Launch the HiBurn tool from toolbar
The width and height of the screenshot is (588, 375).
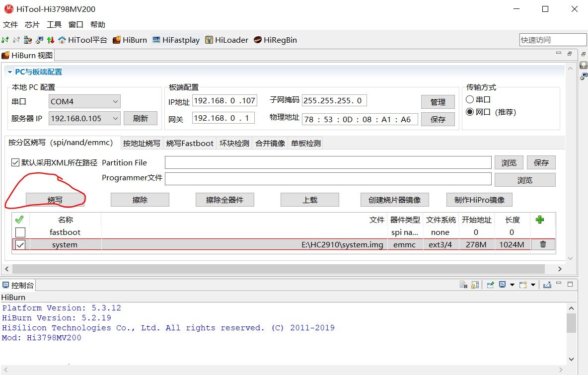130,40
